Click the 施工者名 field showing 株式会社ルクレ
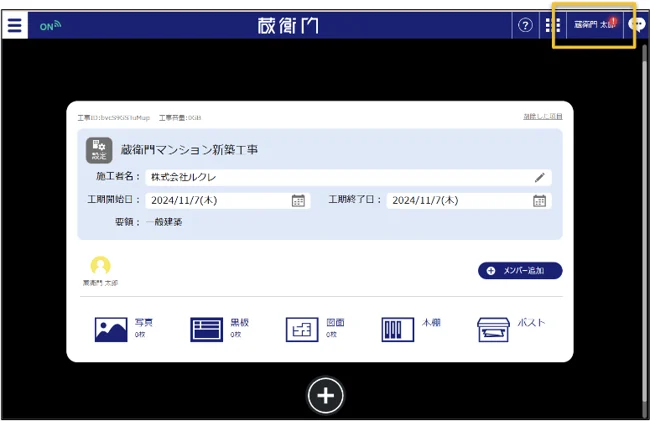The height and width of the screenshot is (421, 650). [x=340, y=177]
